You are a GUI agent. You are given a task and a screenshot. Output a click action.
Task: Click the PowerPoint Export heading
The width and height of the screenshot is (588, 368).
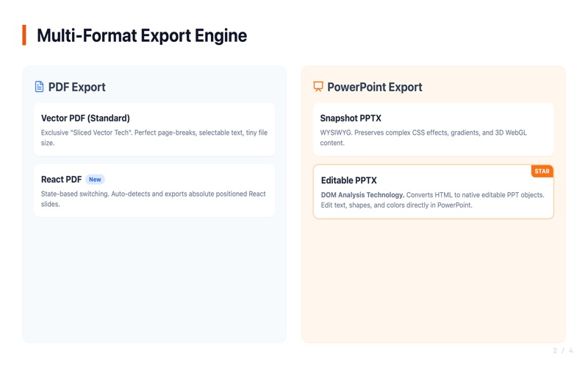(375, 87)
